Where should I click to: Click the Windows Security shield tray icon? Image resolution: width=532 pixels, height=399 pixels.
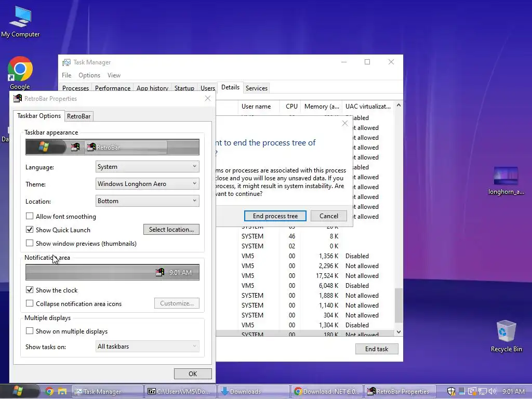(x=451, y=392)
